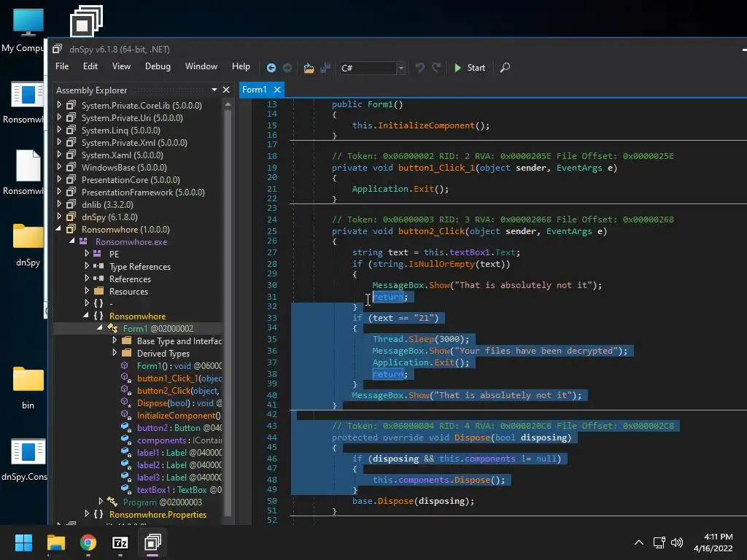747x560 pixels.
Task: Select Ronsomwhore.exe module in tree
Action: [x=131, y=242]
